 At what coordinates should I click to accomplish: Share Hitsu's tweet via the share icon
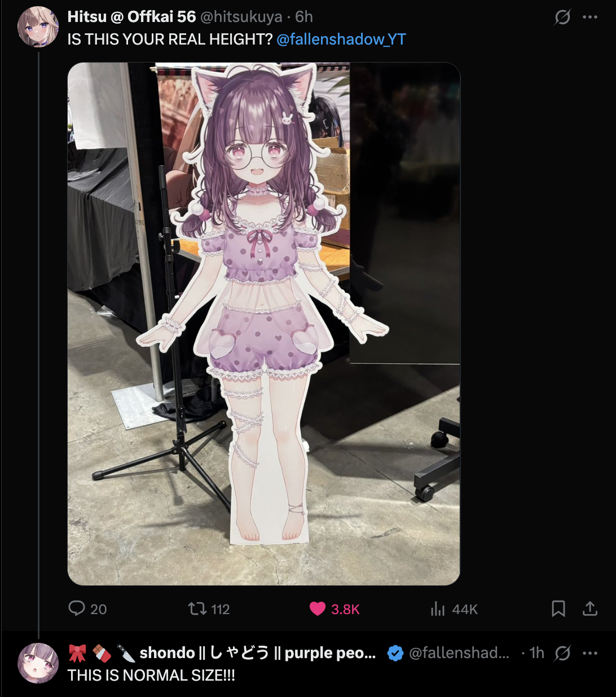click(590, 608)
